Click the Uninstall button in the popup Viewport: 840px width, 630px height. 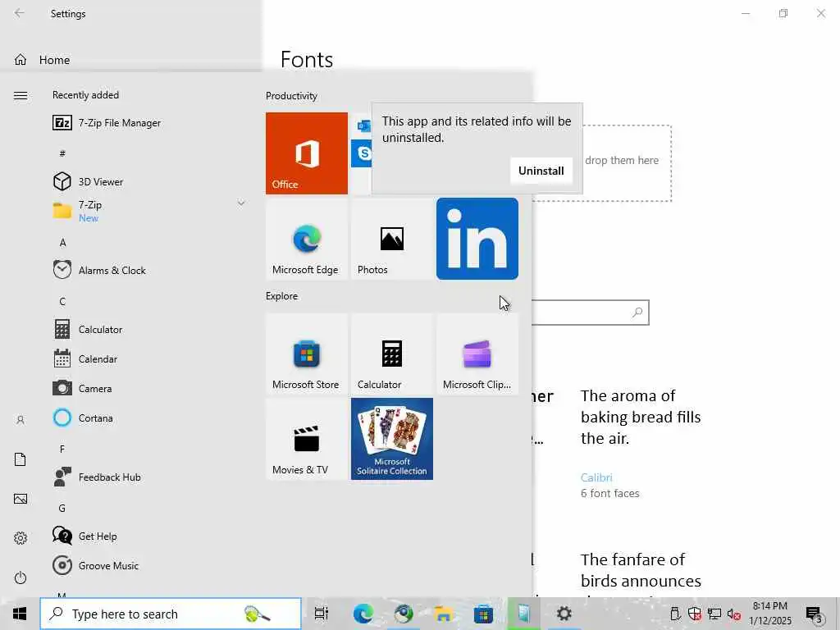pyautogui.click(x=541, y=171)
